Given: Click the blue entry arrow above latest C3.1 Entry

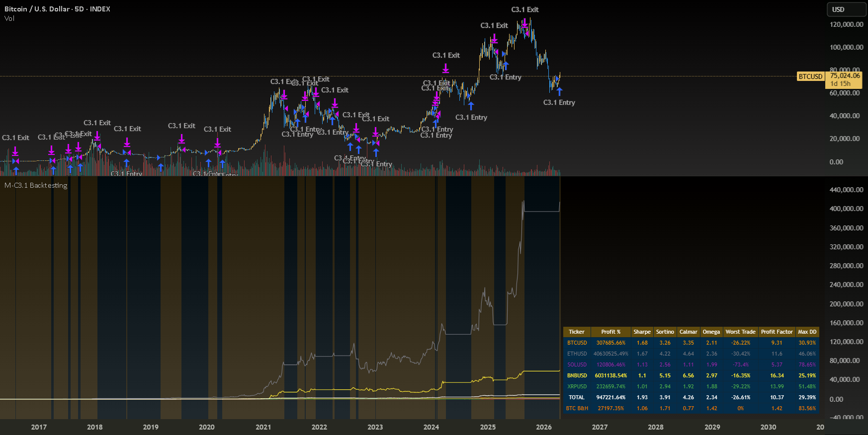Looking at the screenshot, I should (x=559, y=92).
